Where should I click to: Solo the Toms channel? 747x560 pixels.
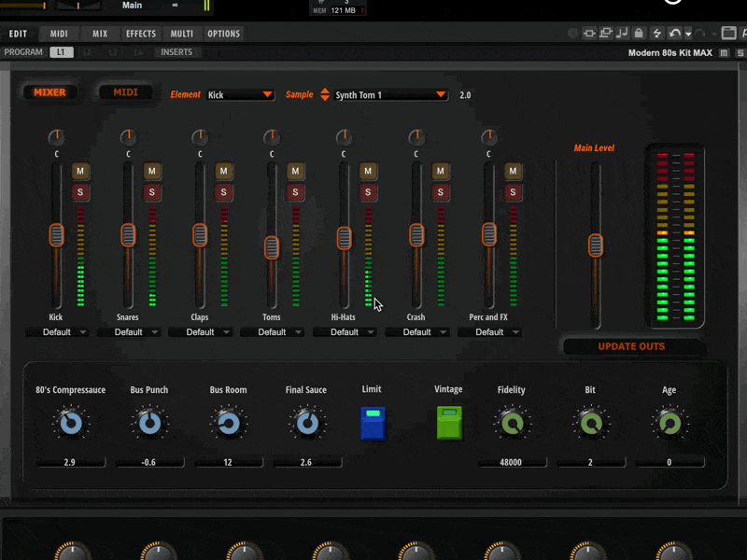296,192
